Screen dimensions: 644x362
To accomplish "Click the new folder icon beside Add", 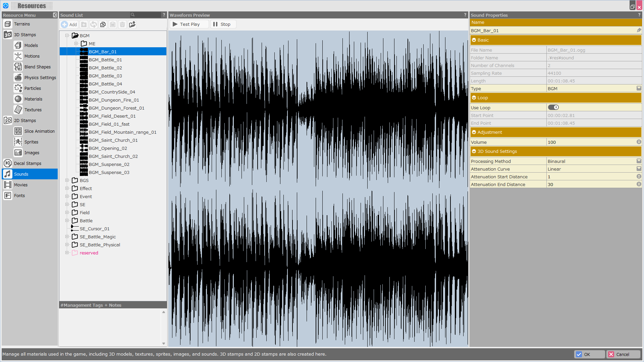I will 84,24.
